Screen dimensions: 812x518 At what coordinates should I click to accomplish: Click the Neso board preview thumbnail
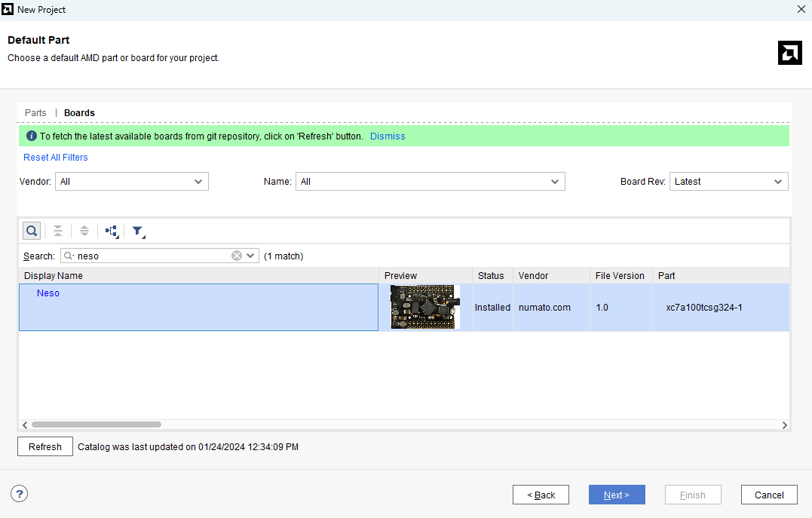pos(424,307)
